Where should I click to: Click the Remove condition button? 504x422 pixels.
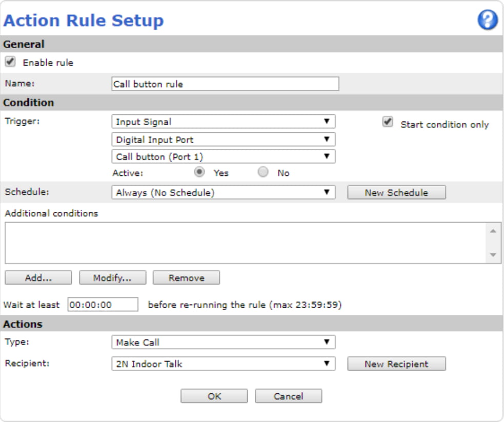point(187,278)
